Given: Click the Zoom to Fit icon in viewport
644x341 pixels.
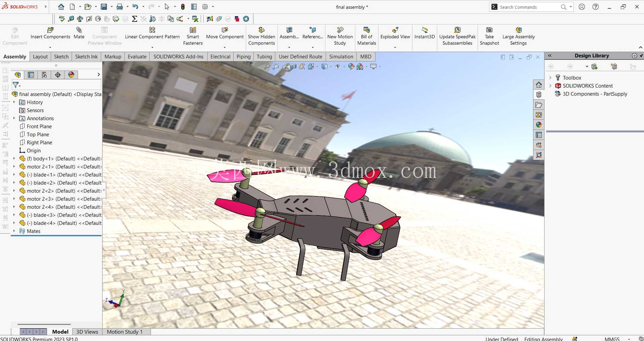Looking at the screenshot, I should [x=267, y=66].
